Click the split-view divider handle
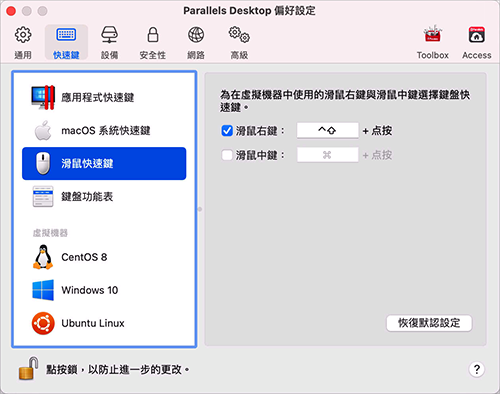The image size is (500, 394). pyautogui.click(x=200, y=209)
